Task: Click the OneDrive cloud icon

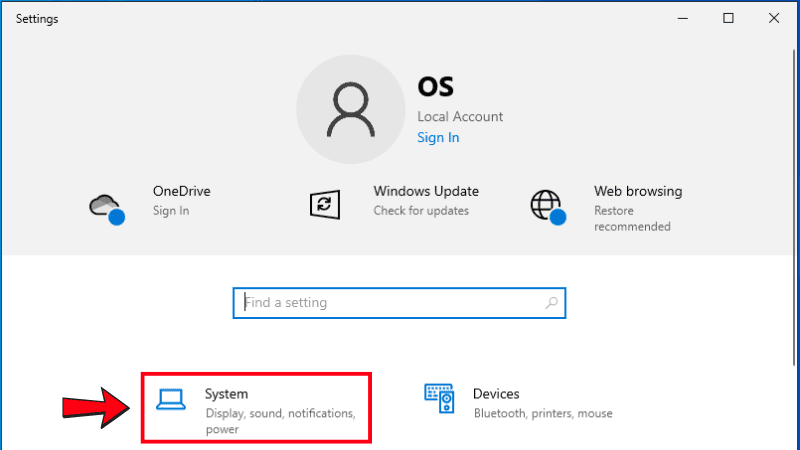Action: (x=105, y=207)
